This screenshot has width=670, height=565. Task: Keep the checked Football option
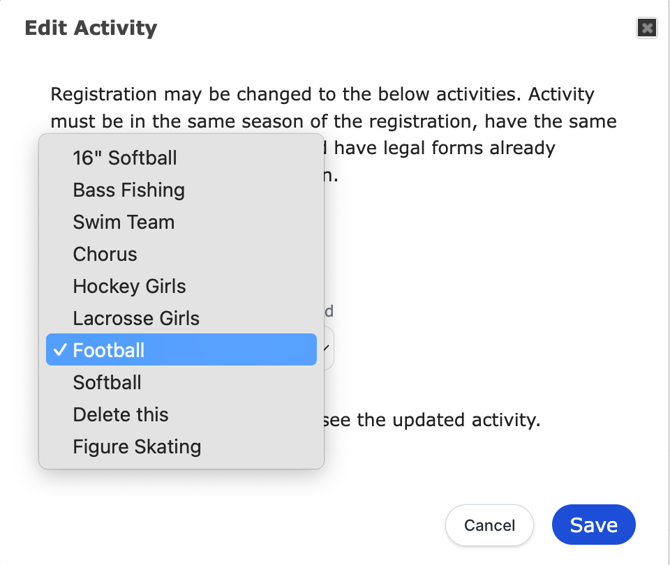click(181, 350)
